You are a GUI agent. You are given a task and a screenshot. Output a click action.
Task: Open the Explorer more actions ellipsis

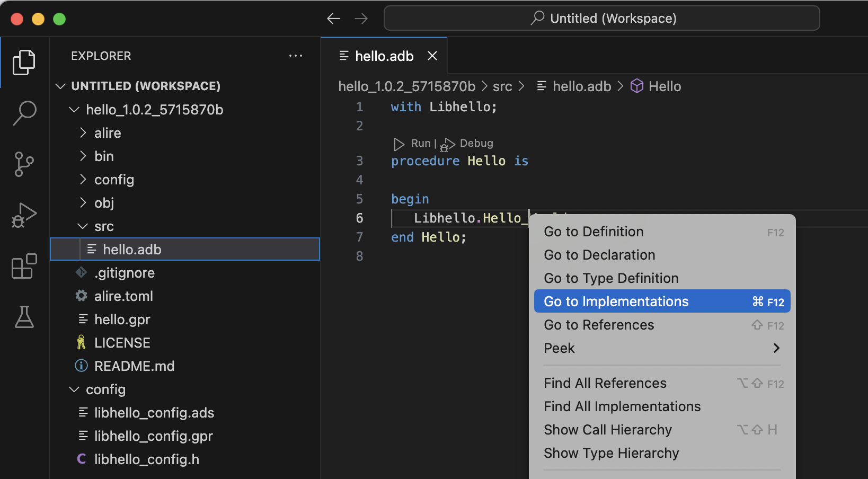point(295,56)
